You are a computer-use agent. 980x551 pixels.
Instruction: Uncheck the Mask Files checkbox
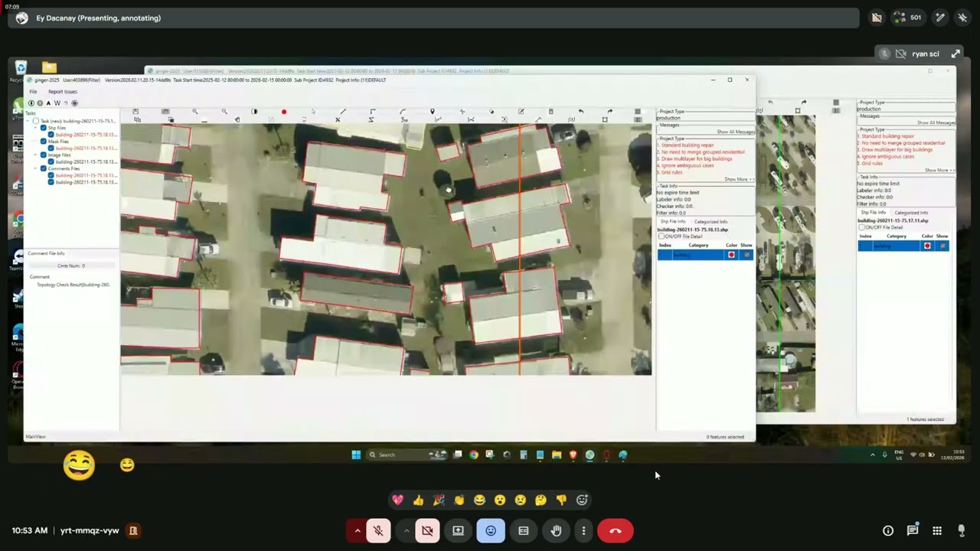click(x=43, y=142)
